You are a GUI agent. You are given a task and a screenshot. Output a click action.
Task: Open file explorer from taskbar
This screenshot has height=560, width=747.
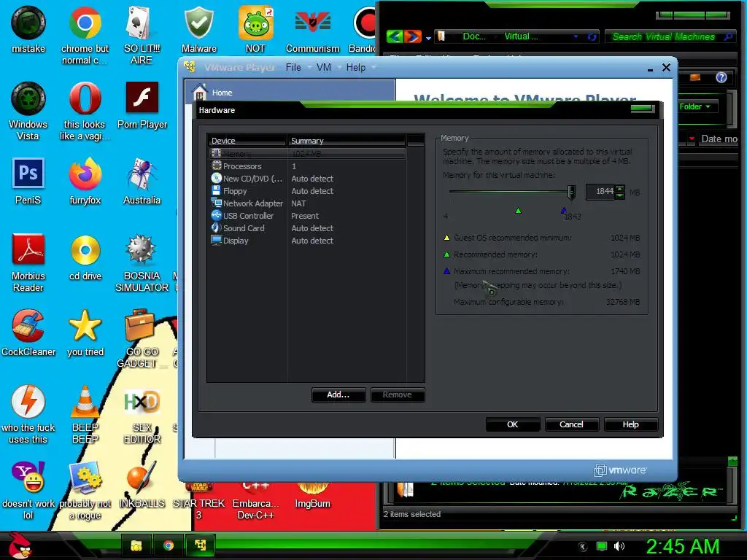[x=136, y=545]
